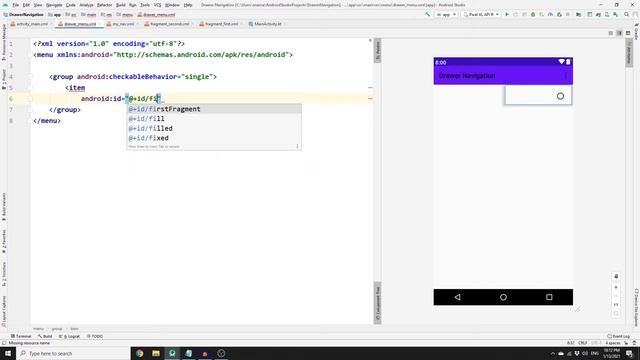Switch to fragment_second.xml tab

click(x=167, y=24)
